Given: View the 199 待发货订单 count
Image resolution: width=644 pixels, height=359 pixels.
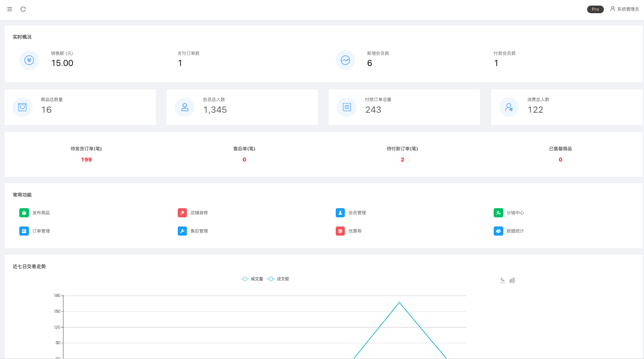Looking at the screenshot, I should point(86,159).
